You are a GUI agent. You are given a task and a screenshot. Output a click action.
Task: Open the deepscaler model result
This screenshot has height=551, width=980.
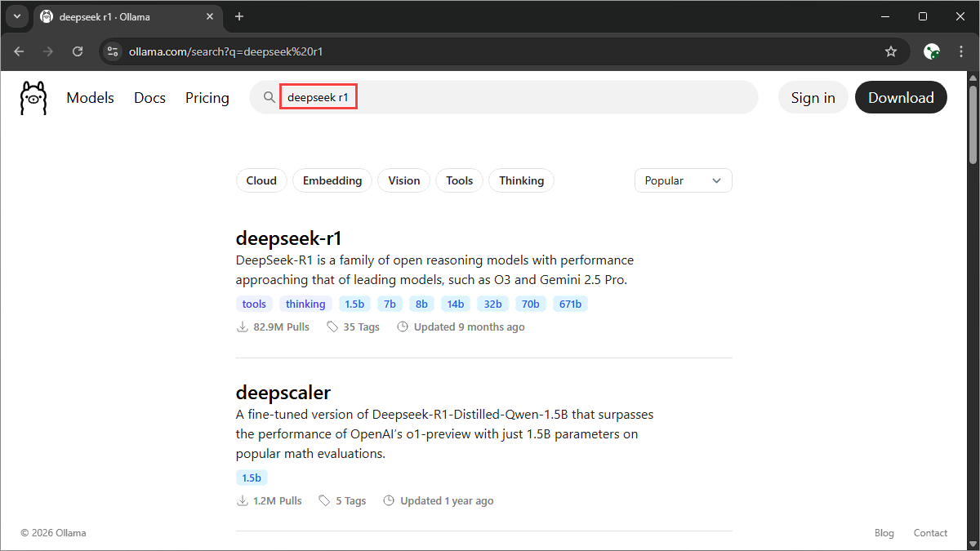(x=283, y=392)
